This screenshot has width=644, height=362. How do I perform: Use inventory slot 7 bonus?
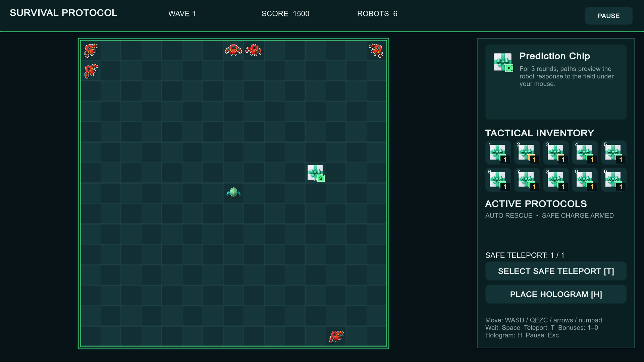pos(527,180)
